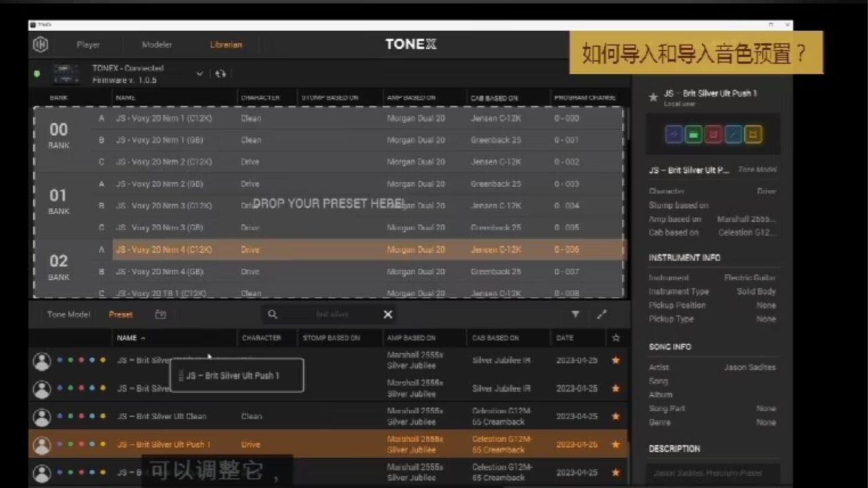Image resolution: width=868 pixels, height=488 pixels.
Task: Open the connected device dropdown chevron
Action: pos(199,74)
